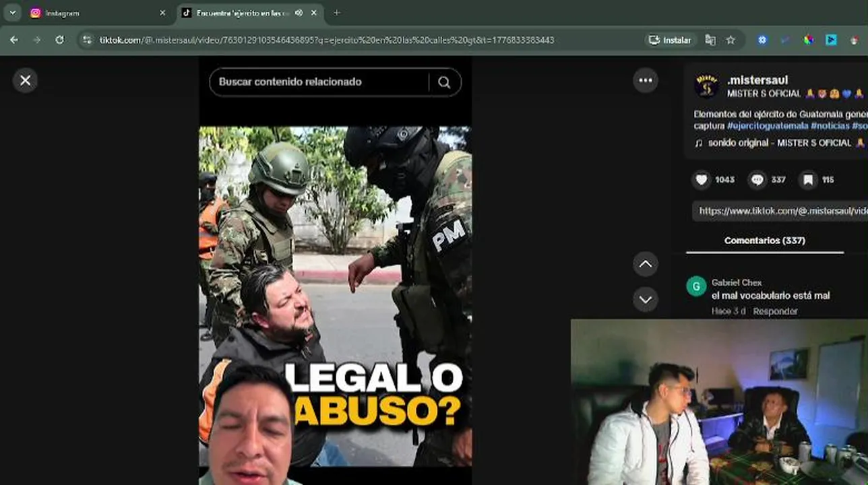Image resolution: width=868 pixels, height=485 pixels.
Task: Go to the next video arrow
Action: 645,299
